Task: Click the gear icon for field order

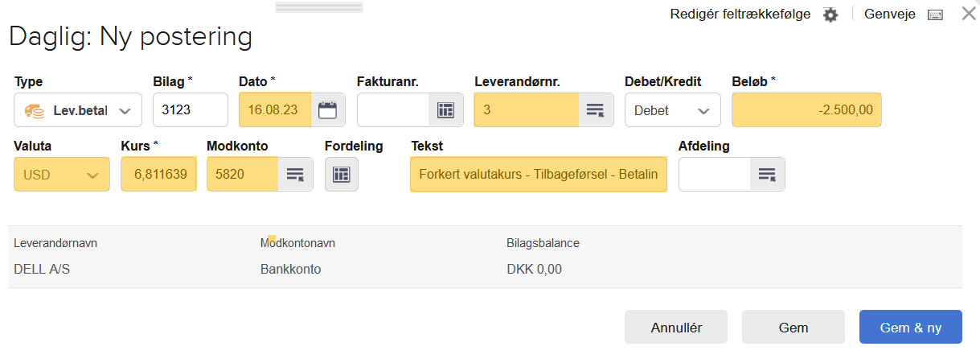Action: click(x=830, y=14)
